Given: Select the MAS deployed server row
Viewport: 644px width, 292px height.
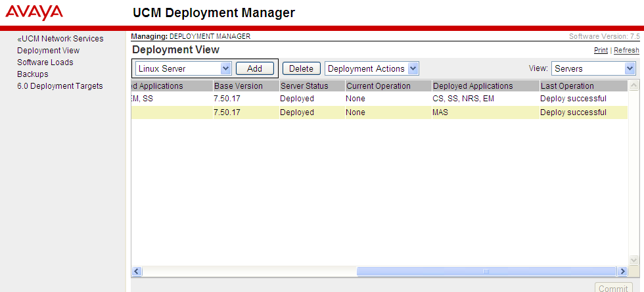Looking at the screenshot, I should tap(380, 112).
